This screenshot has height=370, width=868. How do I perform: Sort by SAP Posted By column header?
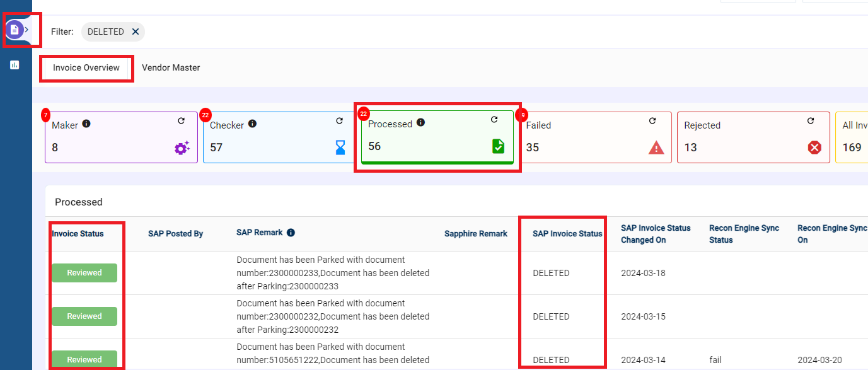(x=176, y=233)
